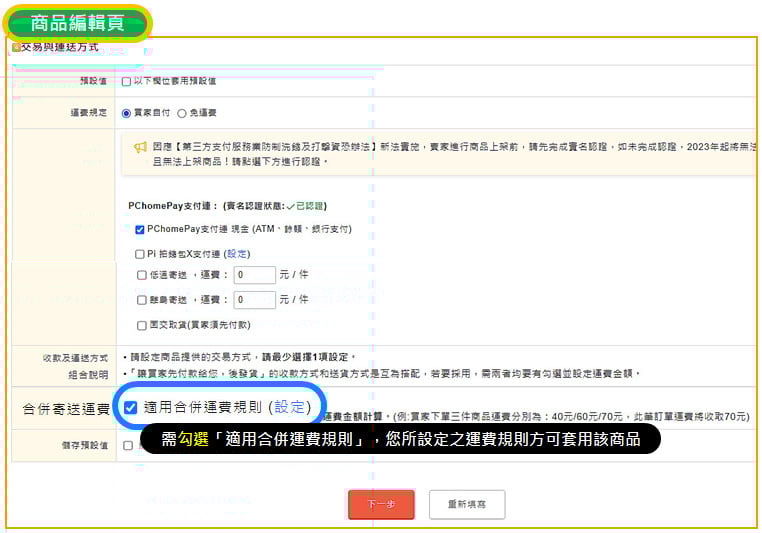Check the 低溫寄送 shipping option
The height and width of the screenshot is (533, 762).
click(x=141, y=275)
